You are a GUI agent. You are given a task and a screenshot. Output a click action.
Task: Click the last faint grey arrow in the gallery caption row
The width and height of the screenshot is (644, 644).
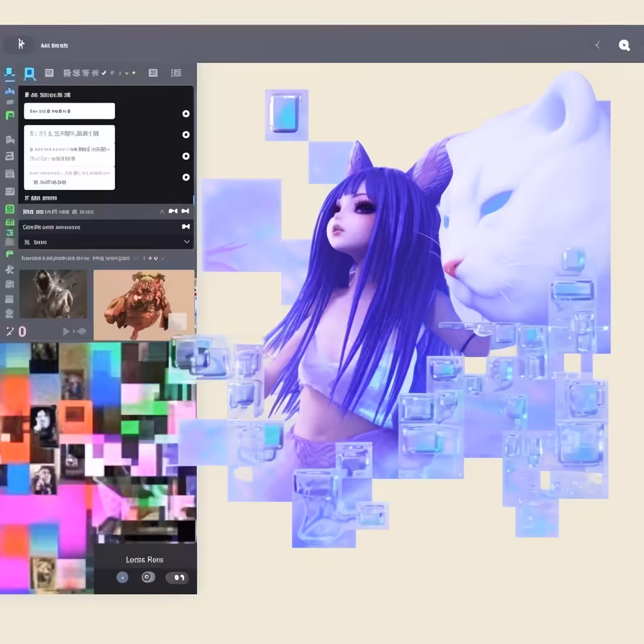(x=163, y=258)
